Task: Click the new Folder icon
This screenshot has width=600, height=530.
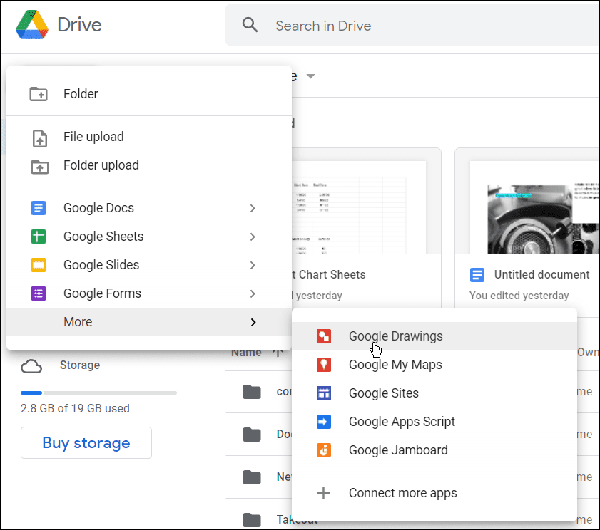Action: (x=39, y=94)
